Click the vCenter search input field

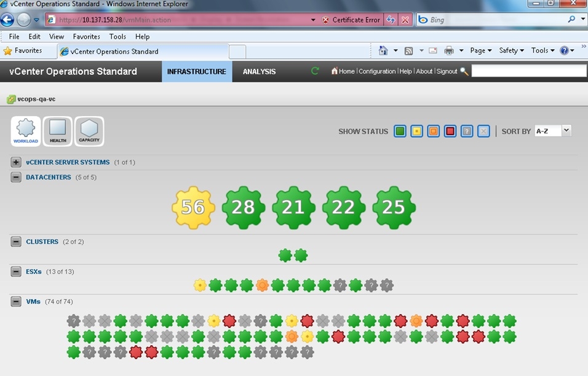529,71
